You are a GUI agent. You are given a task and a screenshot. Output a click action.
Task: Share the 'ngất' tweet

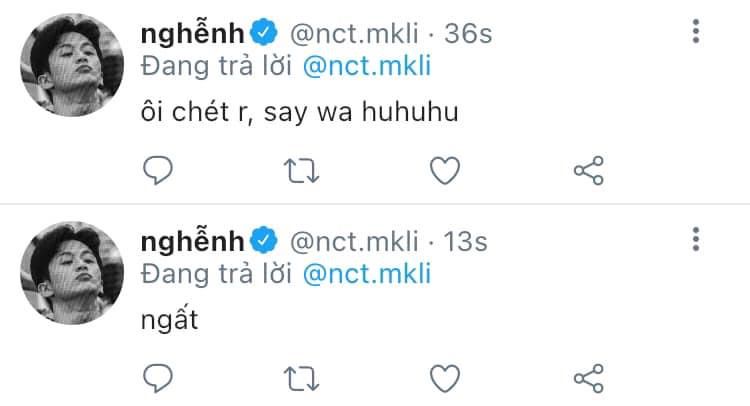[x=589, y=377]
